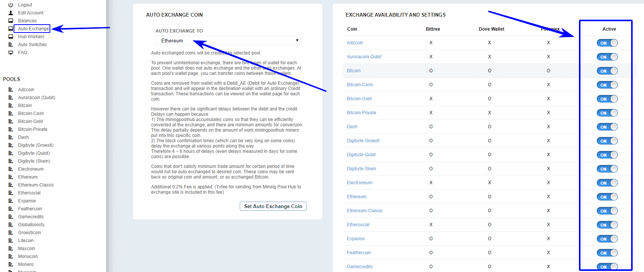Toggle the Auroracoin-Qubit Active switch

click(x=607, y=57)
